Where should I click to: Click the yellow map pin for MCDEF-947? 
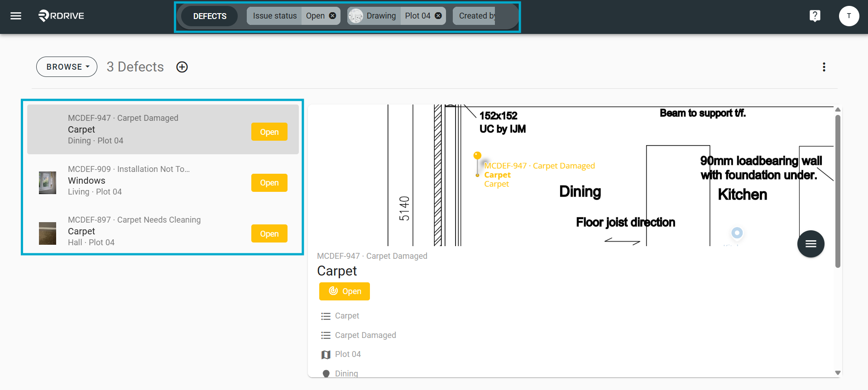(x=477, y=164)
